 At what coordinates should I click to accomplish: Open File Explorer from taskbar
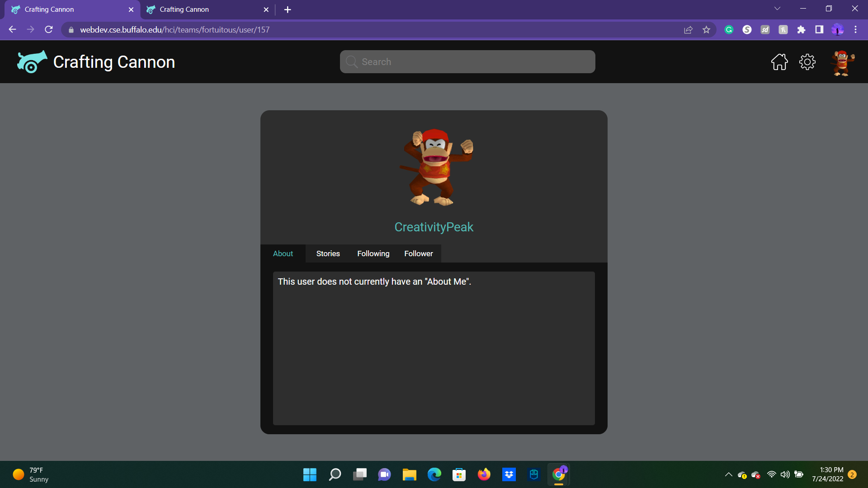(410, 474)
